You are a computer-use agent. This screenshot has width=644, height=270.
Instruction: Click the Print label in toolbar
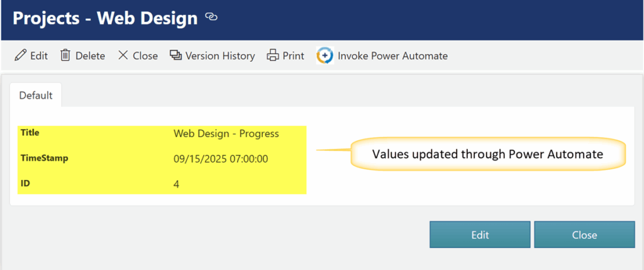tap(293, 56)
